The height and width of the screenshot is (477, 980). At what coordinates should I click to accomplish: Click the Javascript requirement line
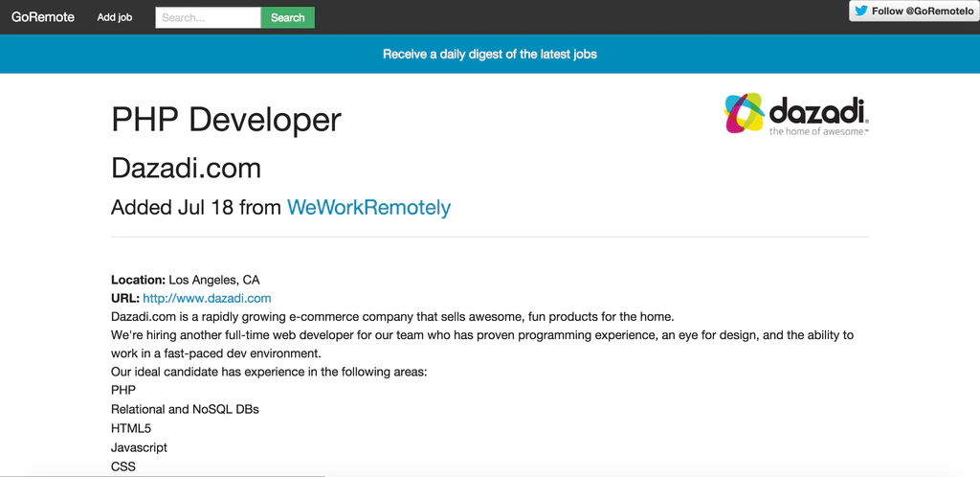tap(139, 447)
